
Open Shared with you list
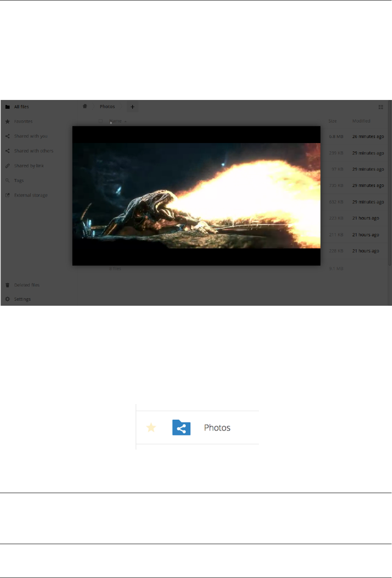tap(31, 136)
